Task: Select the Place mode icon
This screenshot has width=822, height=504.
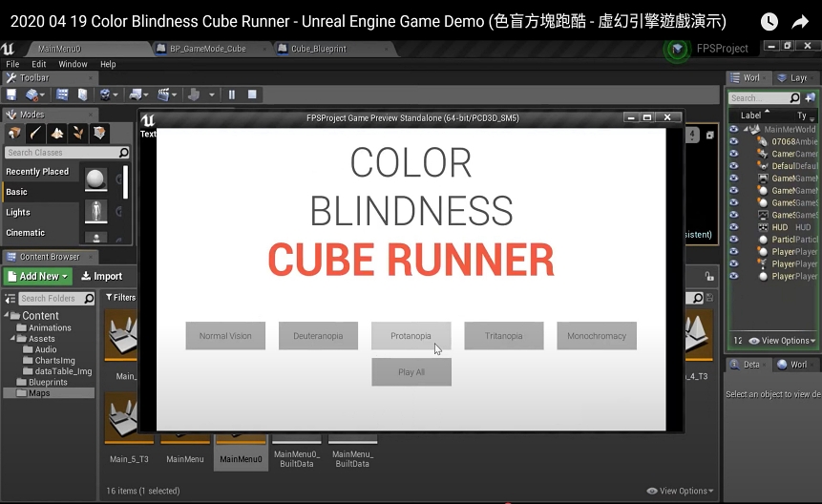Action: (x=14, y=133)
